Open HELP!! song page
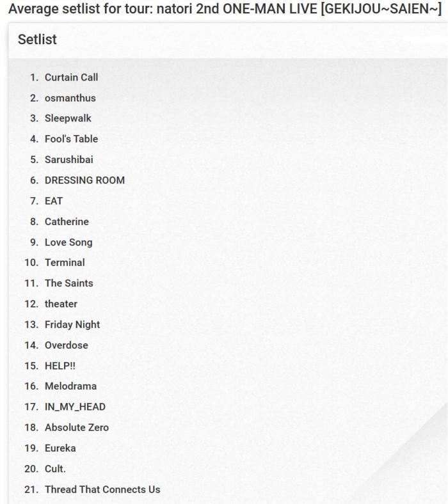Screen dimensions: 448x504 (60, 366)
